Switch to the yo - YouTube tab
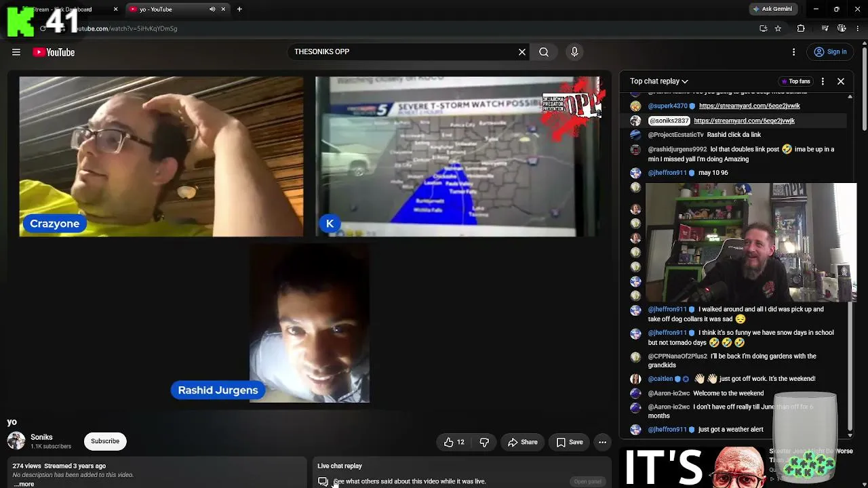Screen dimensions: 868x488 178,9
